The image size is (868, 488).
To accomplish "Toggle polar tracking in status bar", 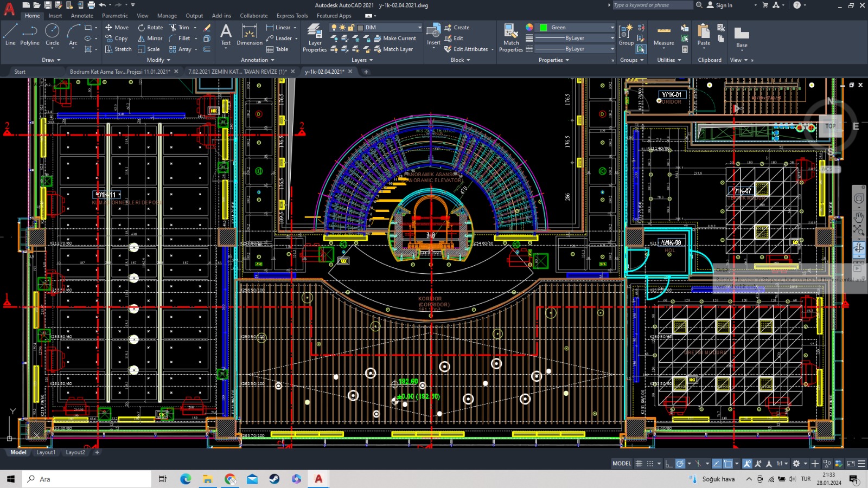I will (x=680, y=464).
